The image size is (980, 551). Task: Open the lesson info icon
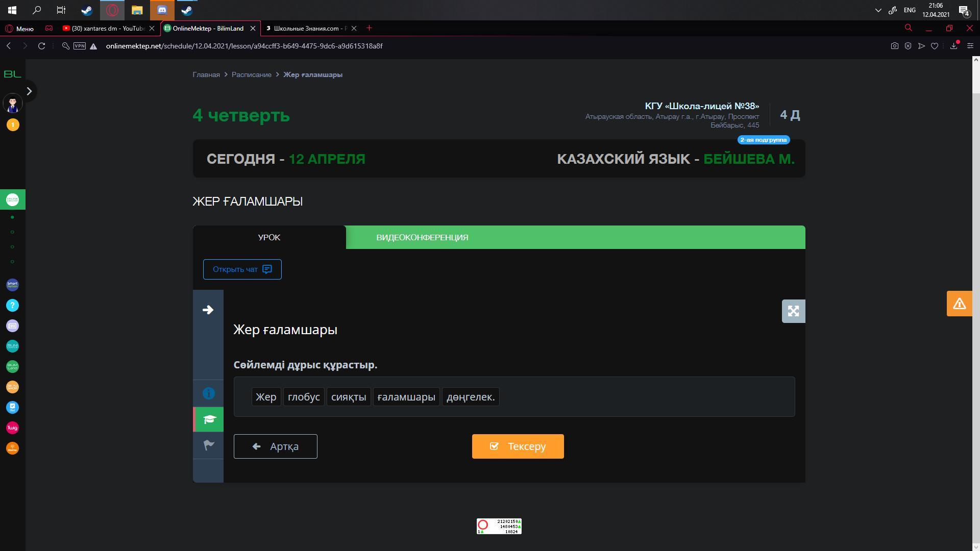point(208,393)
